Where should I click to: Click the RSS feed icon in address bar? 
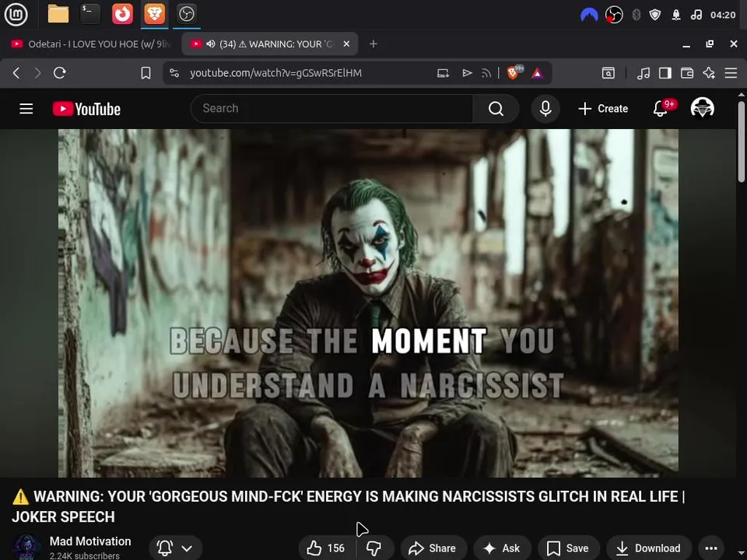486,73
